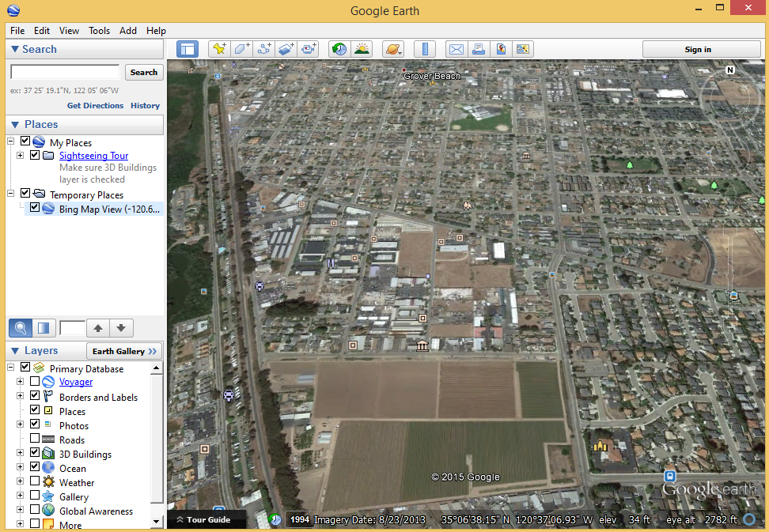Open the planet switcher in the toolbar
This screenshot has width=769, height=532.
coord(393,49)
